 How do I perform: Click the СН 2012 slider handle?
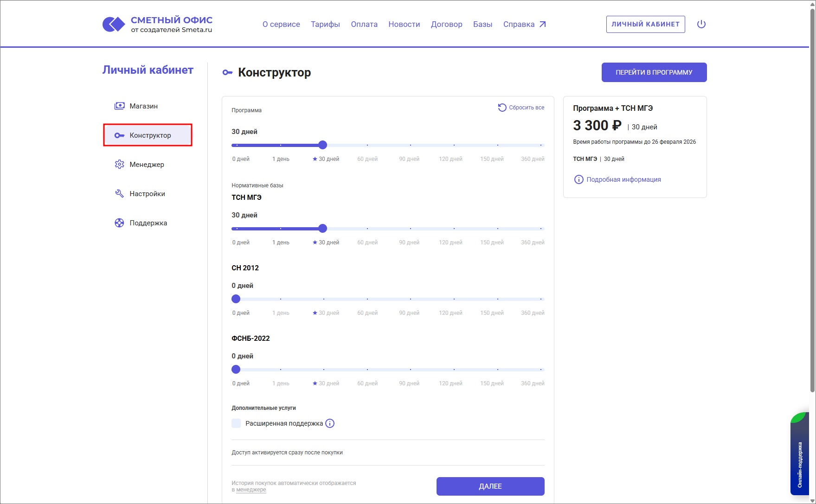click(x=236, y=299)
